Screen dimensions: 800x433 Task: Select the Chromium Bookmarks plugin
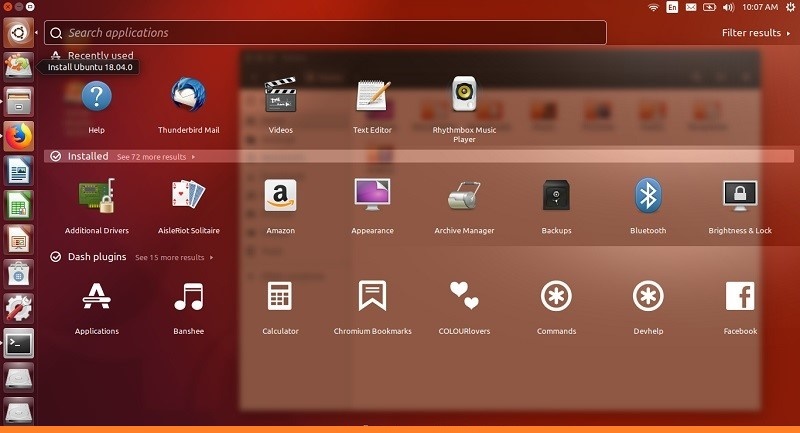372,295
